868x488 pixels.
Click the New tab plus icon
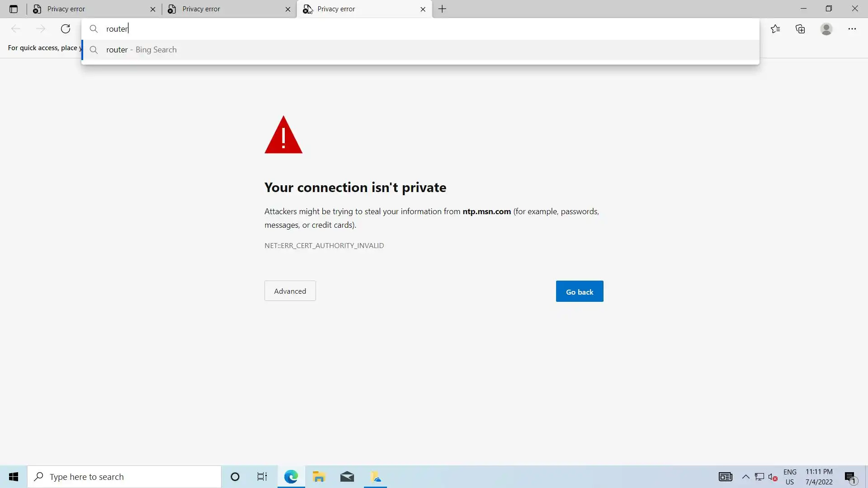click(442, 9)
